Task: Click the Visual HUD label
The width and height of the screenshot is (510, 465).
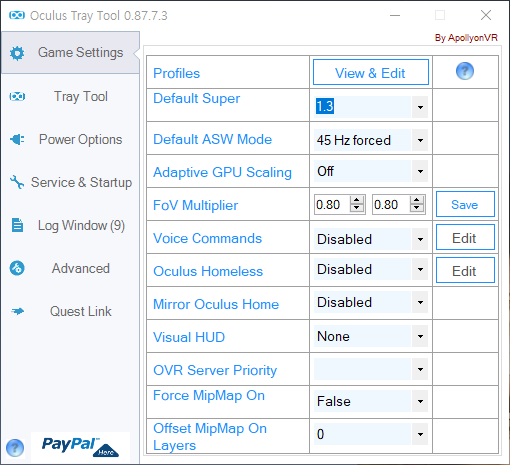Action: (189, 337)
